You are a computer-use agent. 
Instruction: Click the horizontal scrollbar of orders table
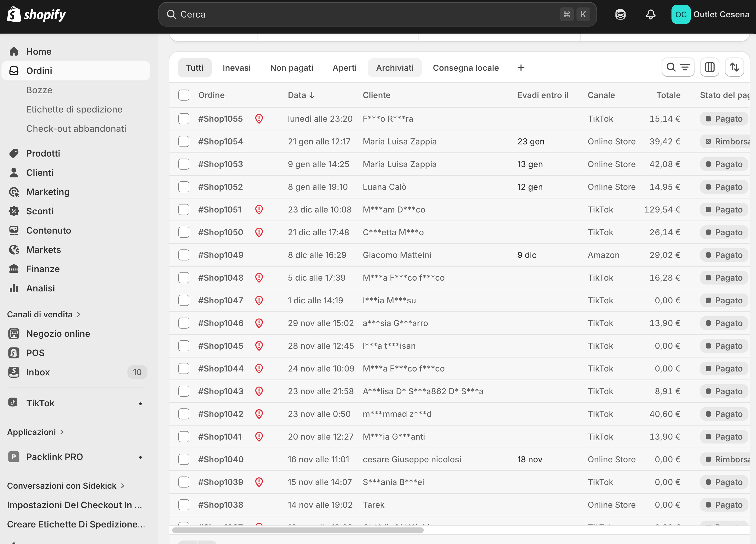tap(298, 530)
